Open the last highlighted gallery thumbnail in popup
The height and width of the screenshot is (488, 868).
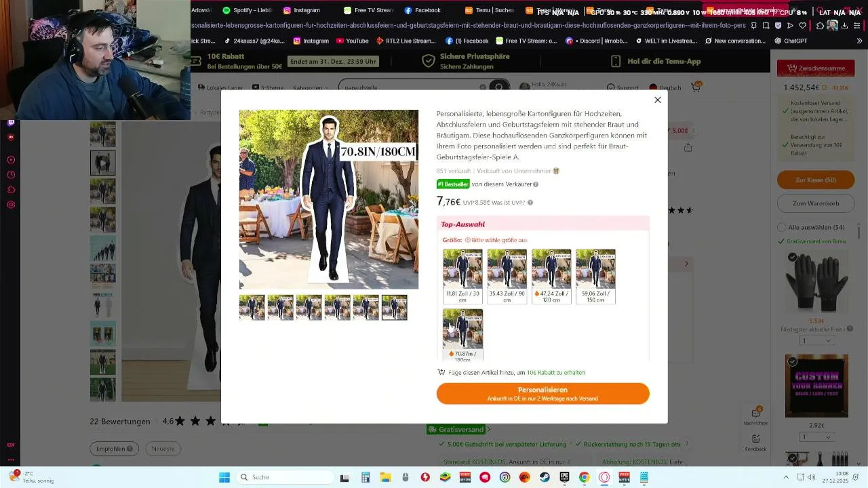pyautogui.click(x=394, y=307)
